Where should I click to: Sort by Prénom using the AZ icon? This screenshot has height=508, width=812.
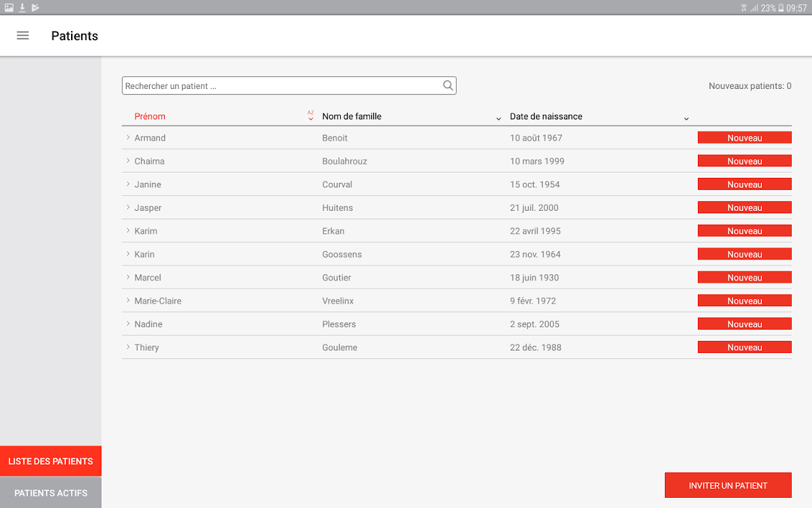(311, 116)
